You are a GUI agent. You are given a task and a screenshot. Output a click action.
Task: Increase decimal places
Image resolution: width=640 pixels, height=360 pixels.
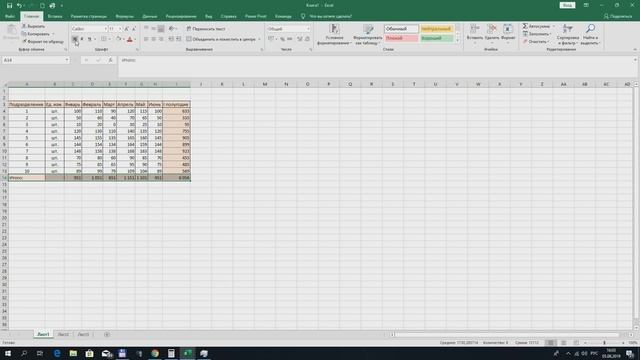tap(300, 39)
